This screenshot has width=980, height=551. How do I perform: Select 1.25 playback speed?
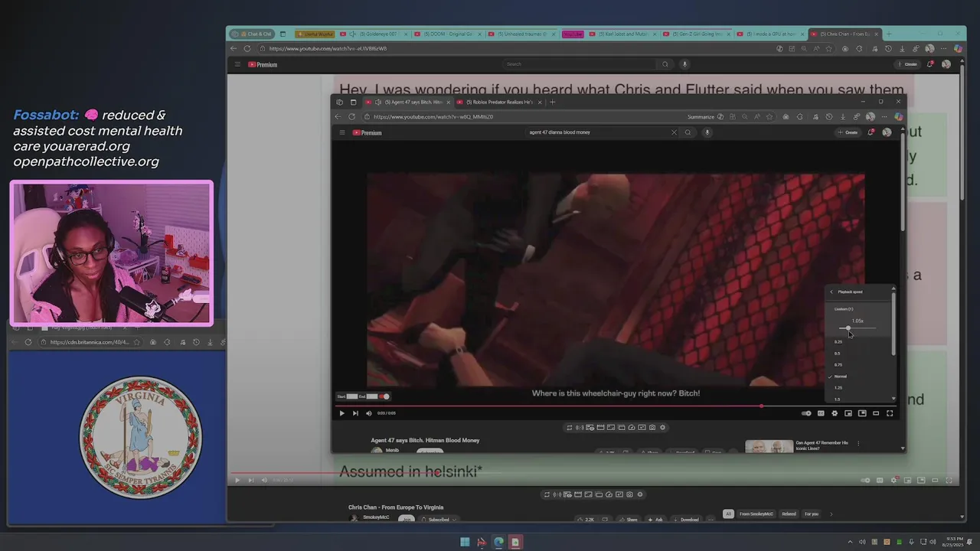(838, 388)
